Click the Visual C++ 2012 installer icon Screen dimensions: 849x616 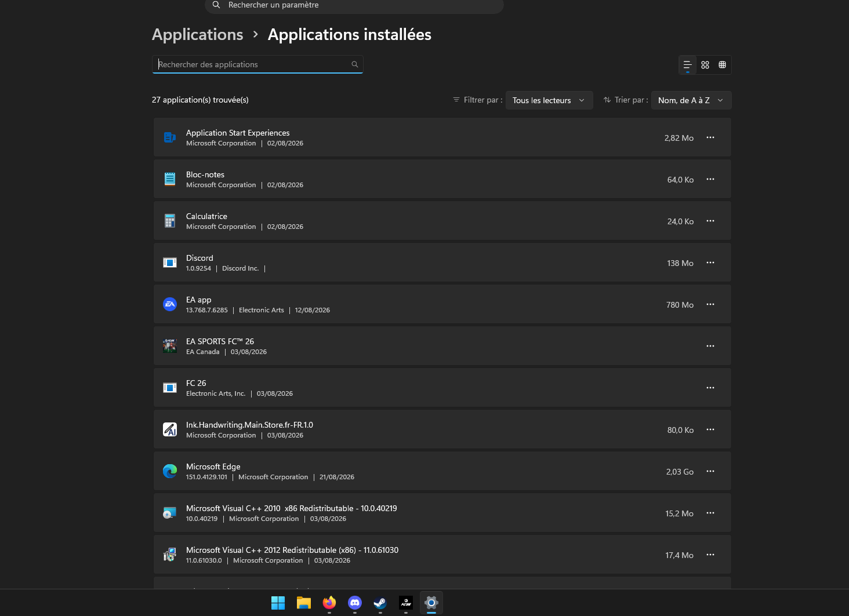(x=170, y=555)
